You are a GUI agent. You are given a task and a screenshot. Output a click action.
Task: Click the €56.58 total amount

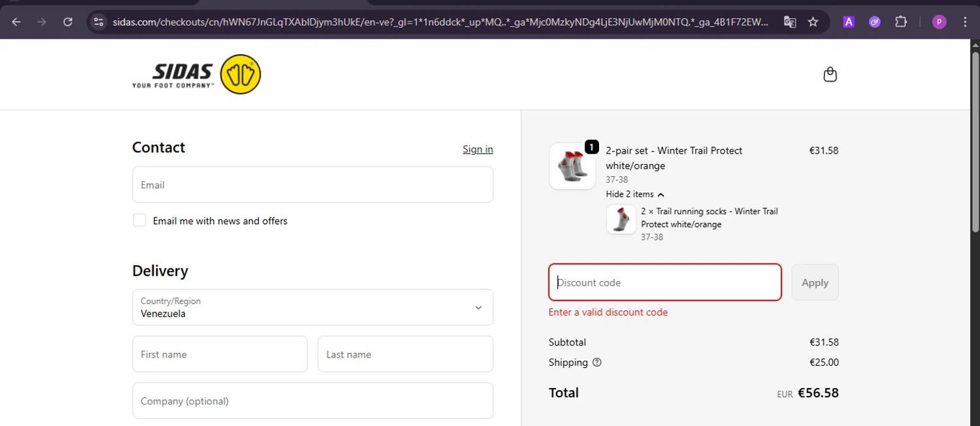(x=818, y=393)
